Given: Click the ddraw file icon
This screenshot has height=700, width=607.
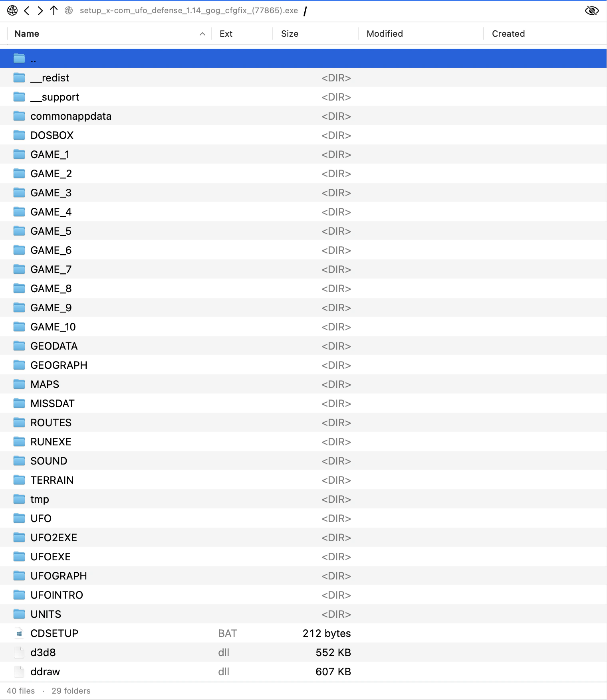Looking at the screenshot, I should tap(19, 671).
